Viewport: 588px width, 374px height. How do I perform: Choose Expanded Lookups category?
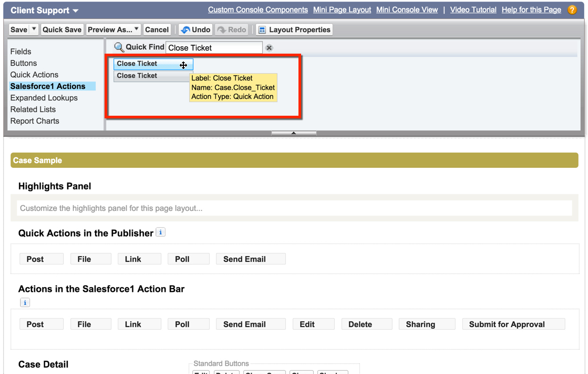(x=44, y=98)
